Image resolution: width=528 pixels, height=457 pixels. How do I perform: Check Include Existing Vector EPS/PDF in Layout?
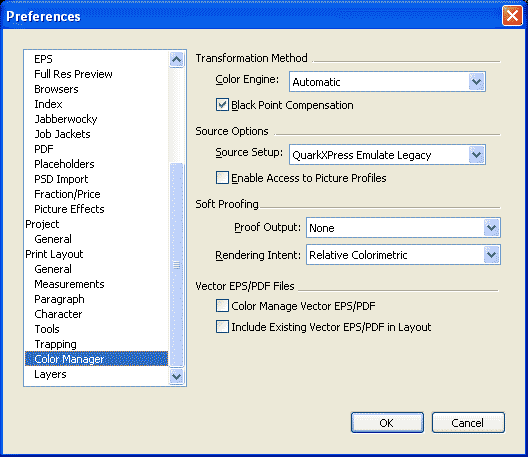222,327
